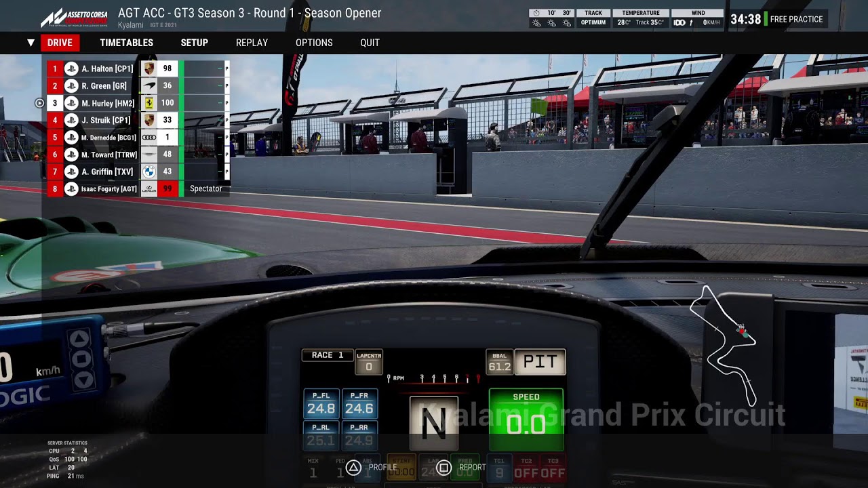Viewport: 868px width, 488px height.
Task: Click the Audi logo in M. Dernedde's row
Action: [x=149, y=138]
